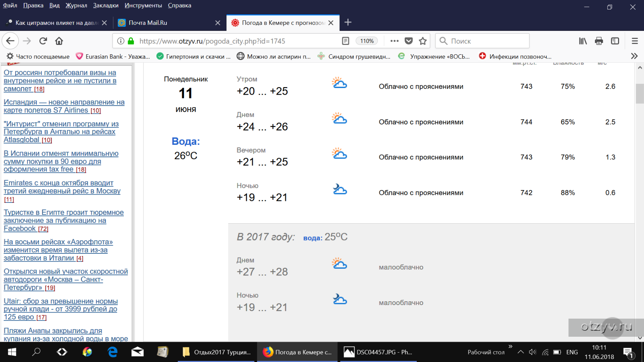Launch Microsoft Edge from taskbar
The width and height of the screenshot is (644, 362).
click(112, 352)
